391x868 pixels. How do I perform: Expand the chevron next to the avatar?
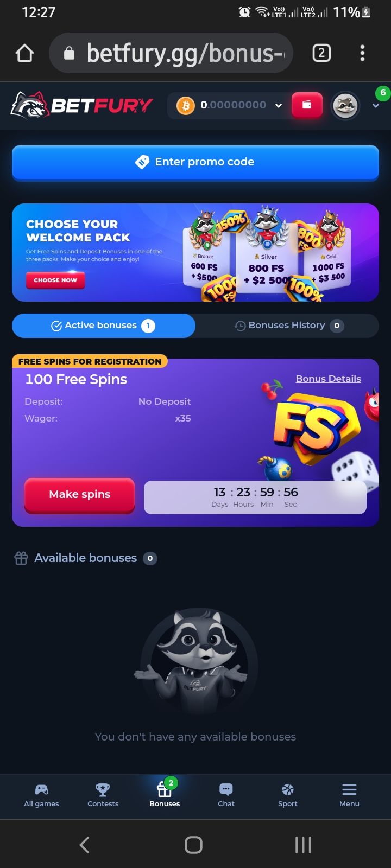(375, 106)
